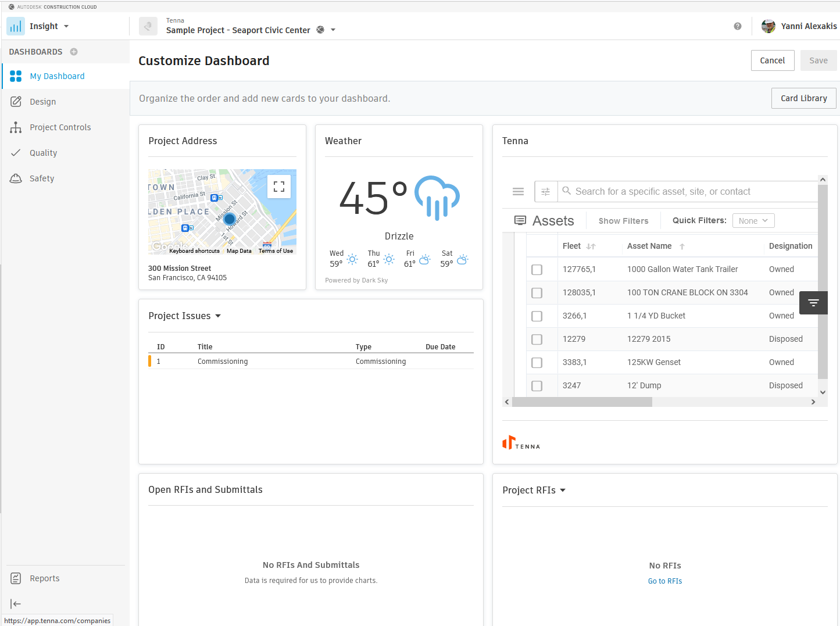Check the 100 TON CRANE BLOCK row
The height and width of the screenshot is (626, 840).
pos(537,293)
